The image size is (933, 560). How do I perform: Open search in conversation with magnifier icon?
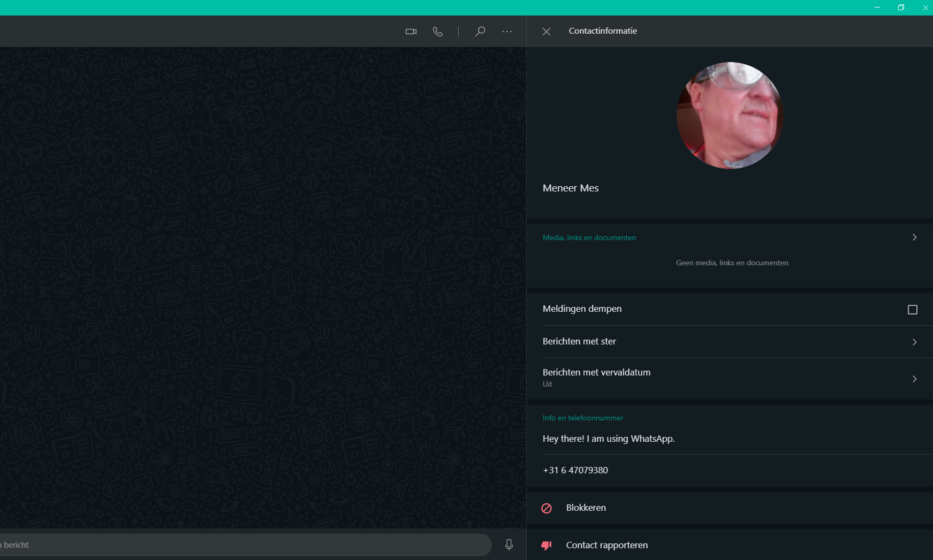[x=480, y=32]
